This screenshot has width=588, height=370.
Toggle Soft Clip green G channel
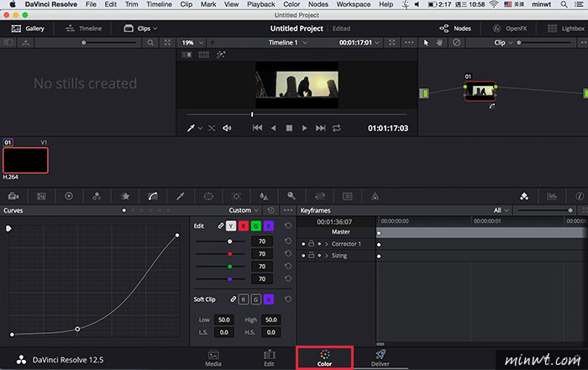[255, 299]
